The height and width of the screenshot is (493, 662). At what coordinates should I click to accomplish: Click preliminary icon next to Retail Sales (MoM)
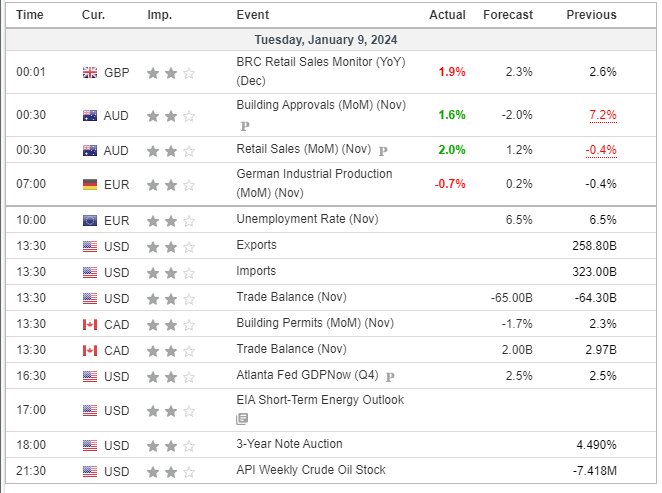[382, 150]
